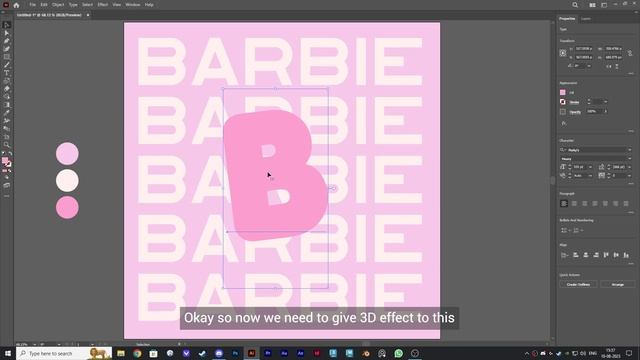This screenshot has height=360, width=640.
Task: Click horizontal align center icon in Align
Action: point(586,255)
